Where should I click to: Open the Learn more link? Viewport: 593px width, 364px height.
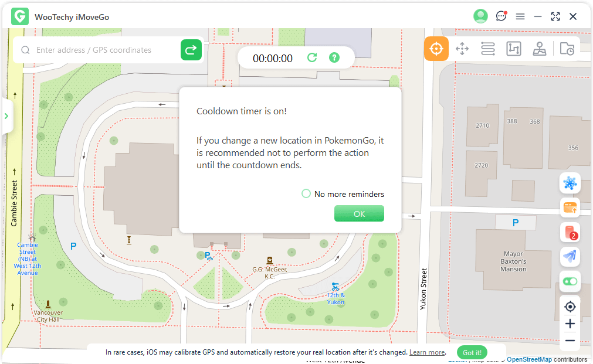pos(426,352)
